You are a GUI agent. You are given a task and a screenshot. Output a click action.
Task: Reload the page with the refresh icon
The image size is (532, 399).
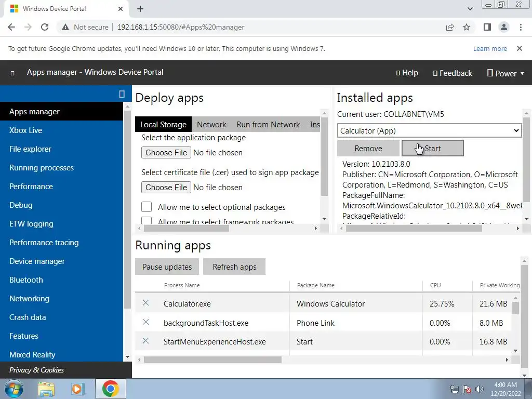coord(45,27)
